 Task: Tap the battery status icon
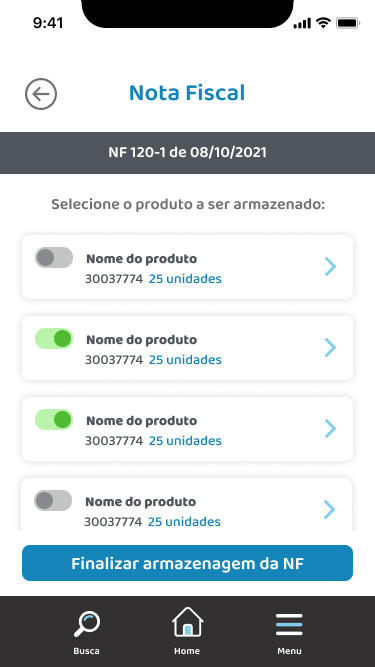348,23
